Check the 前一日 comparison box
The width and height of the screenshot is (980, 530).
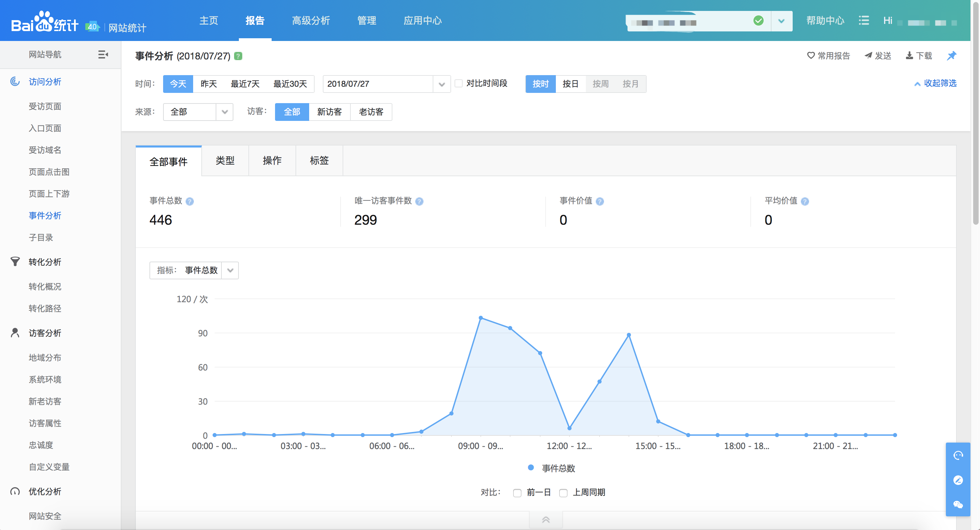pyautogui.click(x=517, y=493)
